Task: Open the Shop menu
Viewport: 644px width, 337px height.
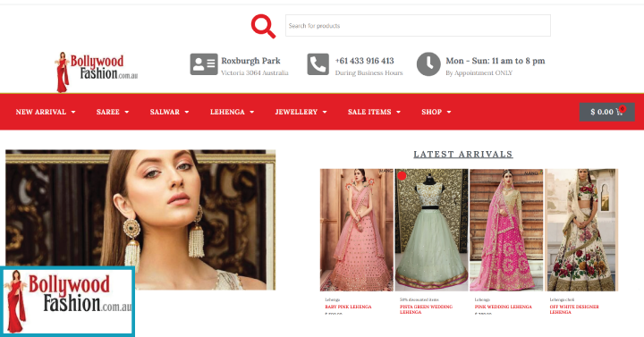Action: point(431,112)
